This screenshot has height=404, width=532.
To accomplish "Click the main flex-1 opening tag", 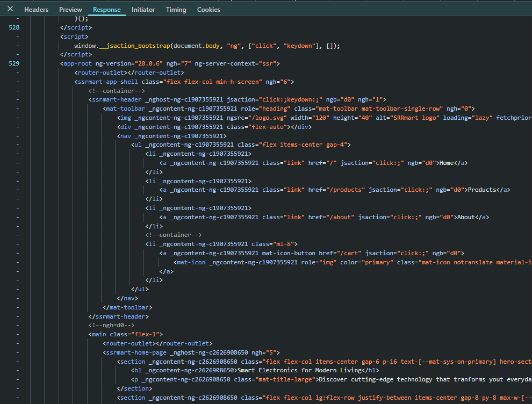I will (126, 334).
